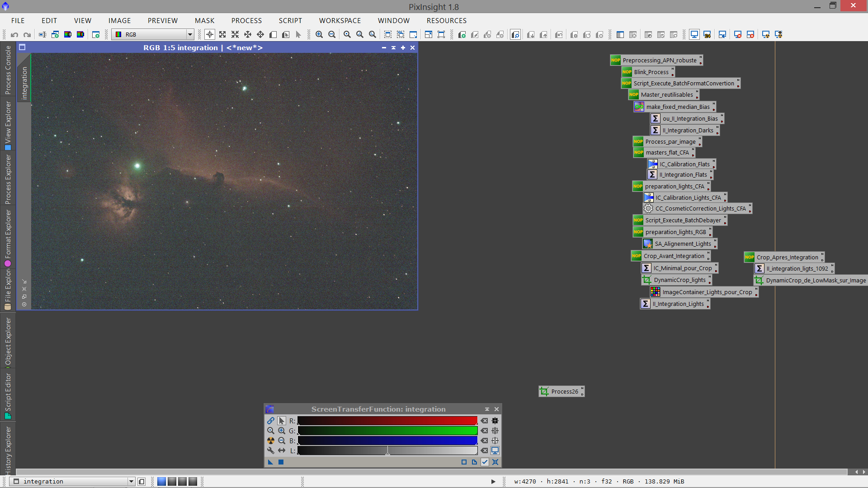Click the STF link RGB channels icon
Screen dimensions: 868x488
pos(271,421)
